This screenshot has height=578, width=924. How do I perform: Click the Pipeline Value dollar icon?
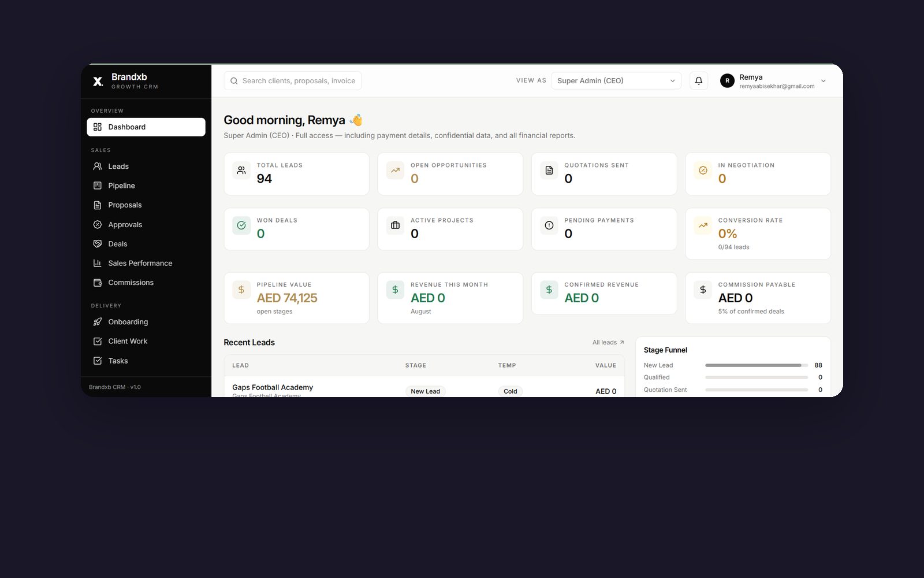241,290
